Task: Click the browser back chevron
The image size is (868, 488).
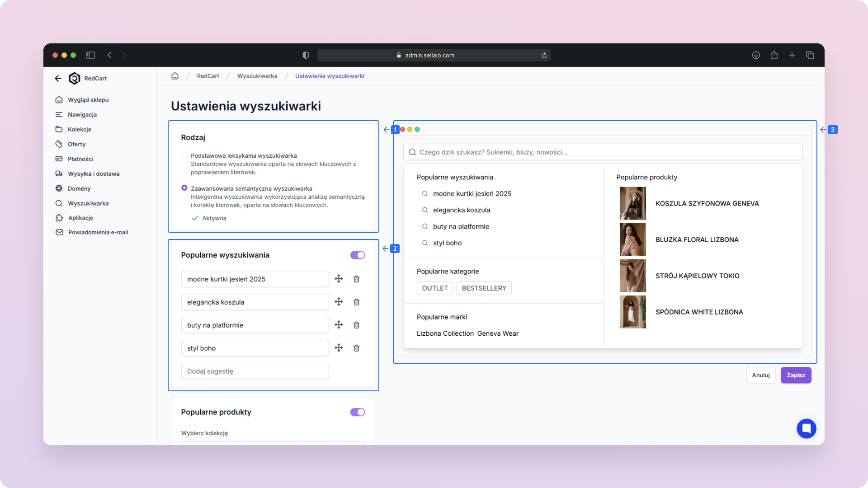Action: pyautogui.click(x=109, y=55)
